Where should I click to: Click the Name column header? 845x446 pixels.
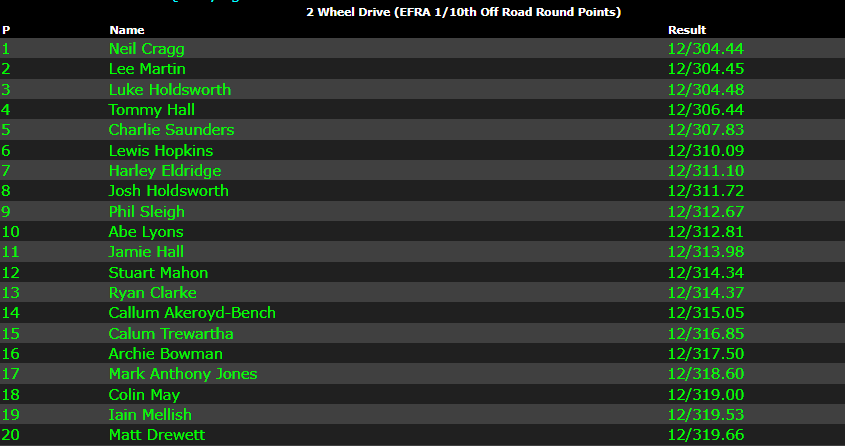(120, 30)
